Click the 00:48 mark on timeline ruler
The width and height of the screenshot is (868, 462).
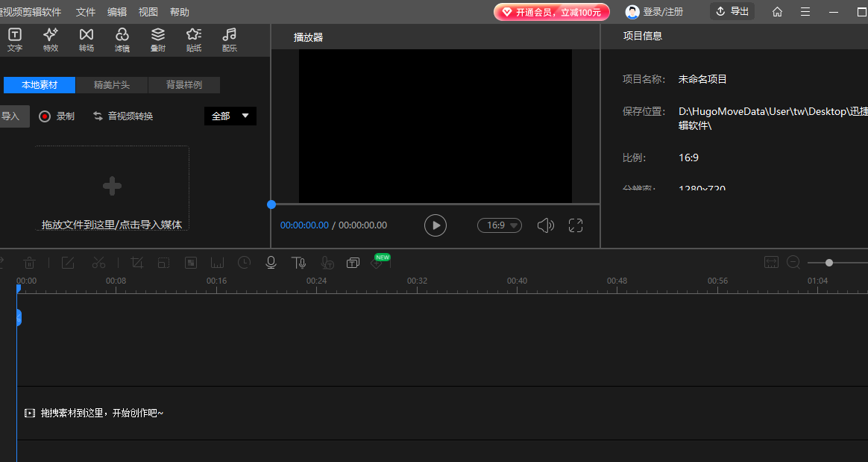tap(617, 281)
